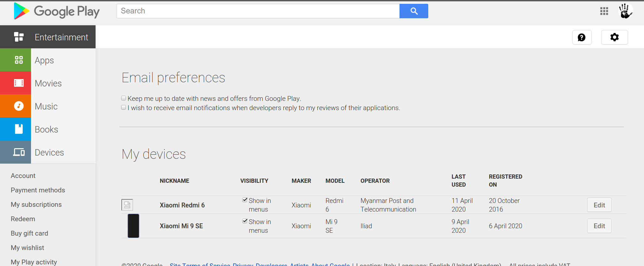This screenshot has width=644, height=266.
Task: Click the Xiaomi Redmi 6 device image
Action: [127, 205]
